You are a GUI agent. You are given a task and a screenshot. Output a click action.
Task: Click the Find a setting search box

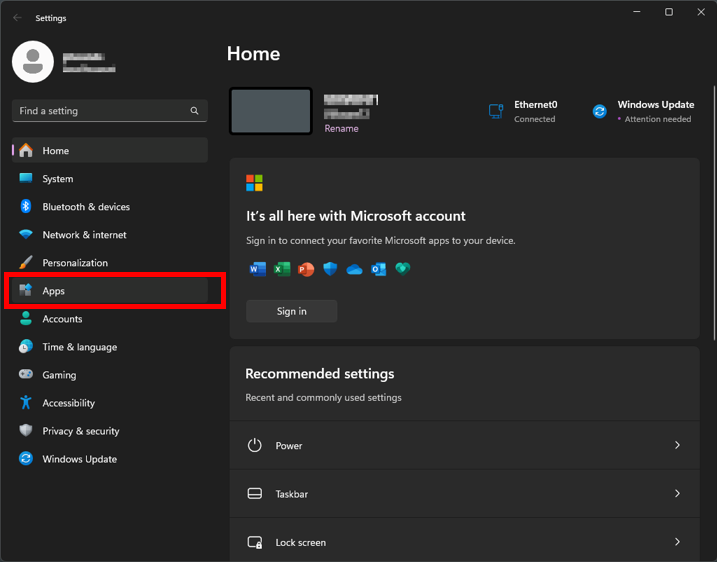tap(100, 111)
